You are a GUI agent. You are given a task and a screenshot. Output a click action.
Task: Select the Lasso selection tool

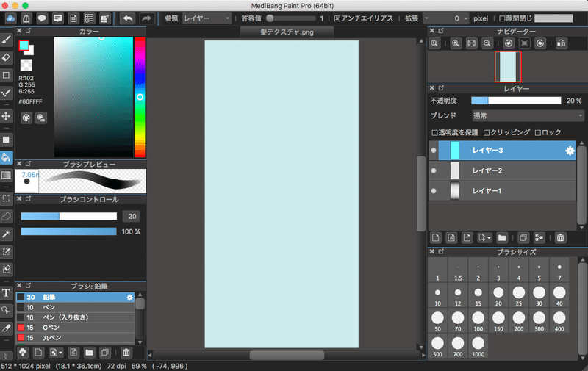7,216
